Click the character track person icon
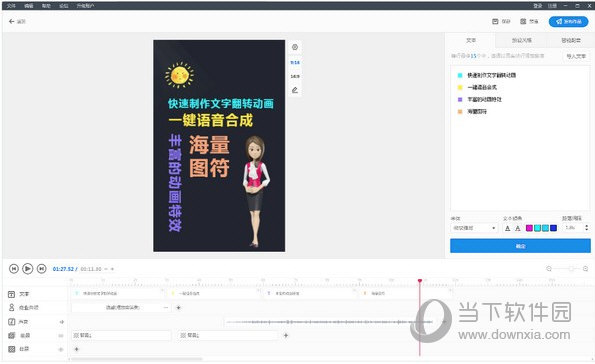595x364 pixels. point(11,307)
